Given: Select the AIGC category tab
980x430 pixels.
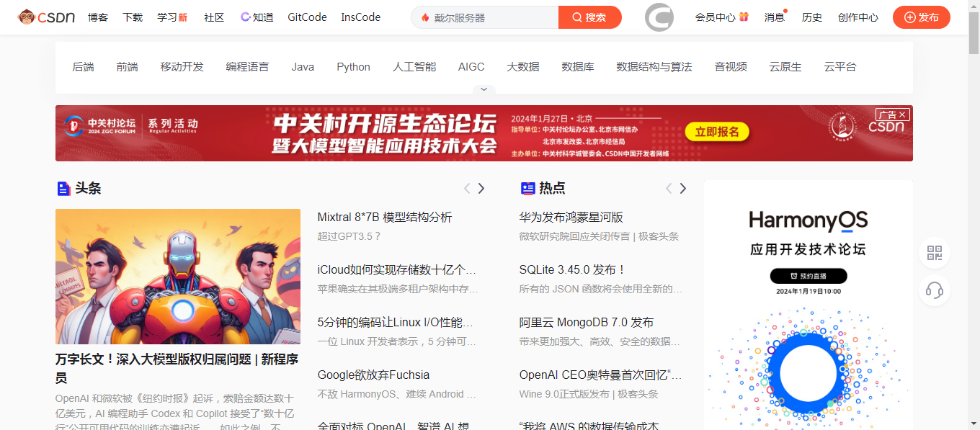Looking at the screenshot, I should (x=471, y=67).
